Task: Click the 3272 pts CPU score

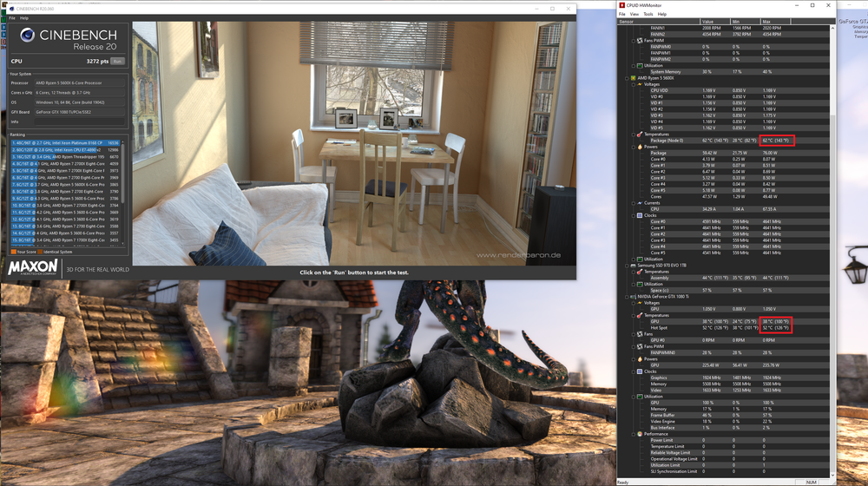Action: pos(97,61)
